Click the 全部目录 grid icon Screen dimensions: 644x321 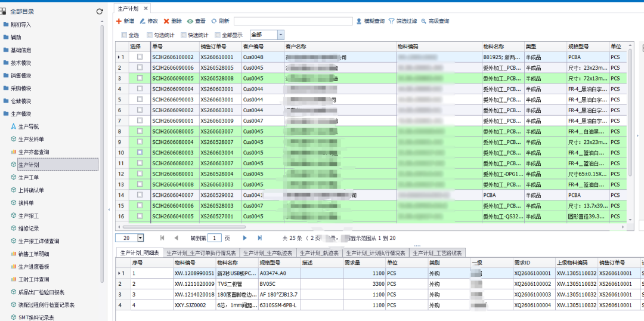tap(4, 11)
